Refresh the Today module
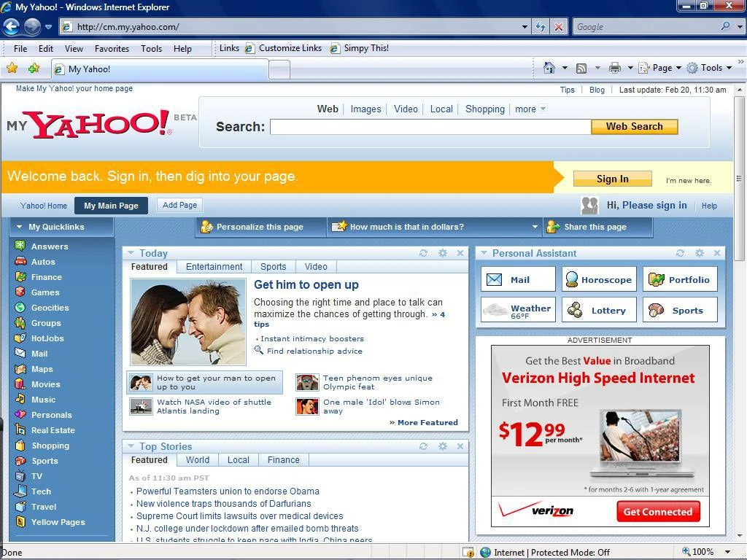 pos(423,253)
